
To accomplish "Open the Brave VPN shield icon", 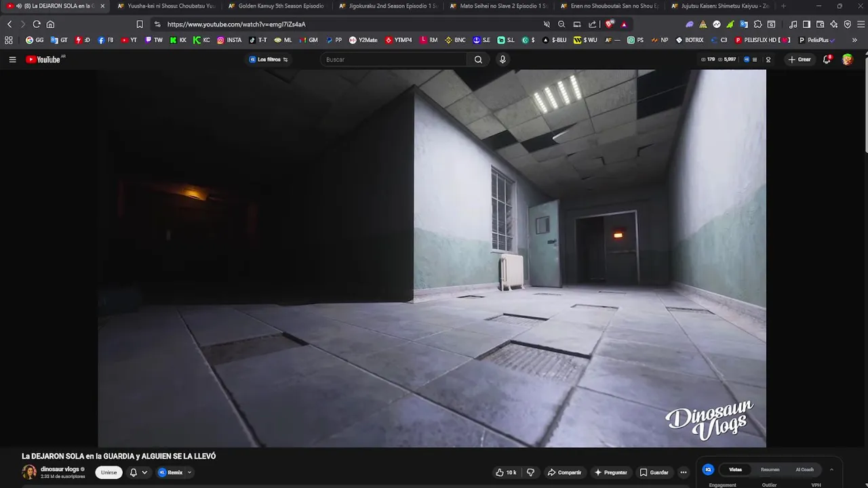I will click(847, 24).
